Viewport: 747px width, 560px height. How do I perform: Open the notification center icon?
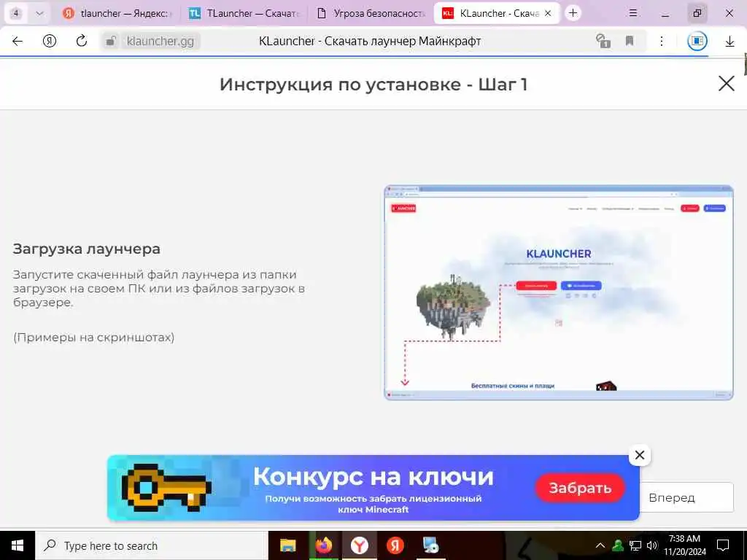tap(723, 545)
